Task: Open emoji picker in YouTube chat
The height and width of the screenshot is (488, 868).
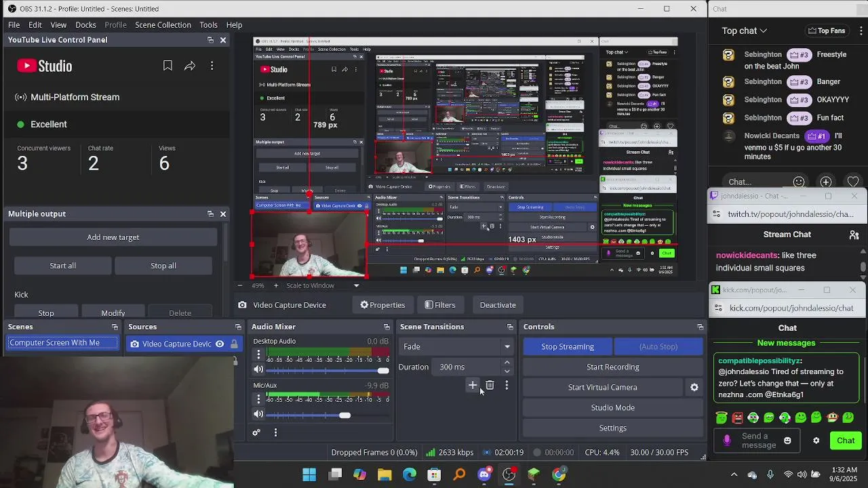Action: [799, 182]
